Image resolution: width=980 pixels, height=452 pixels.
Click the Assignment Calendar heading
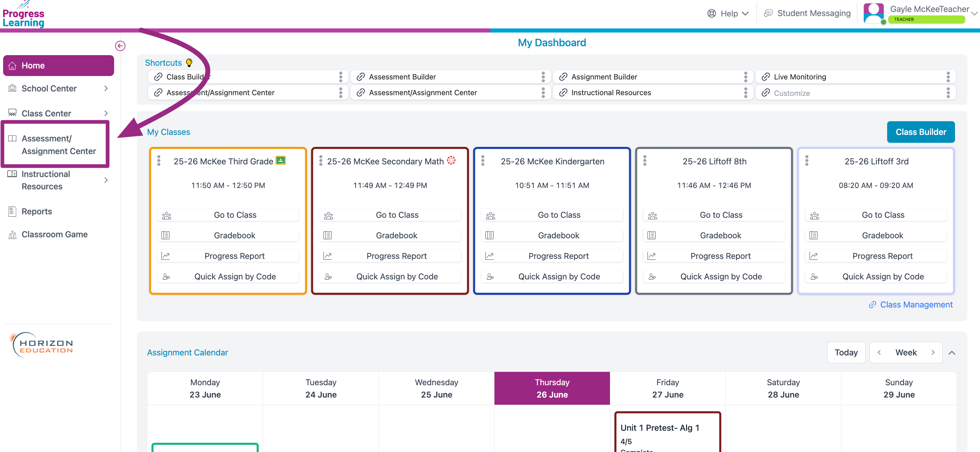click(187, 352)
